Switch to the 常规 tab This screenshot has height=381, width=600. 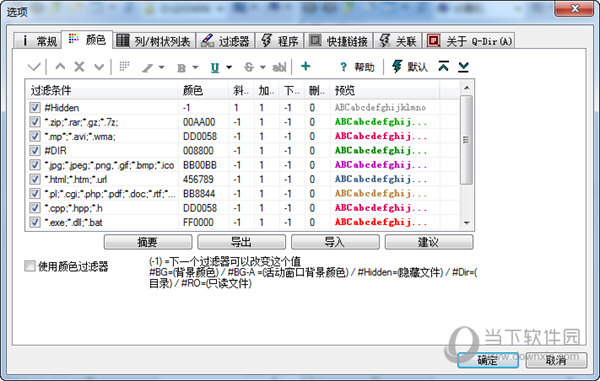click(38, 41)
